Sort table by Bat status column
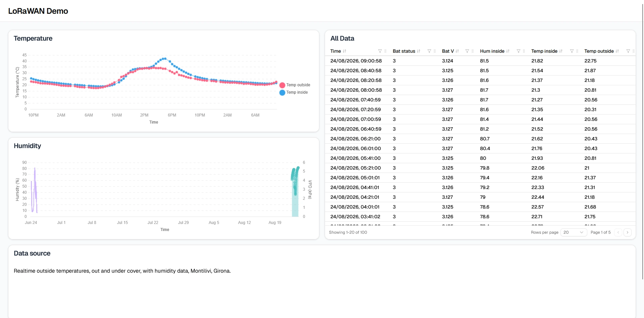 click(419, 51)
